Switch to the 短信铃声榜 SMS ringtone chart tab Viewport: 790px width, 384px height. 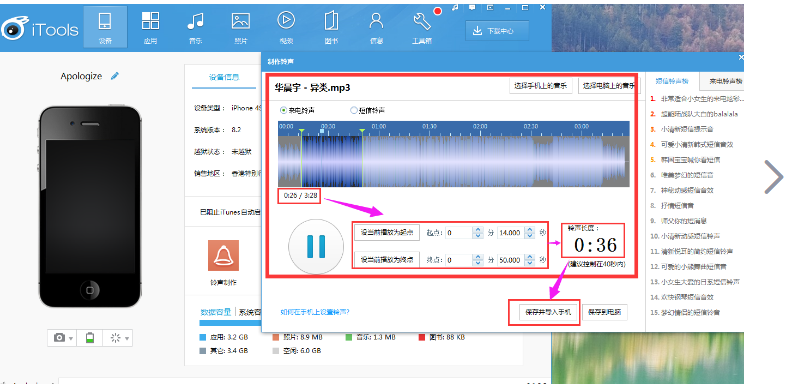(673, 81)
